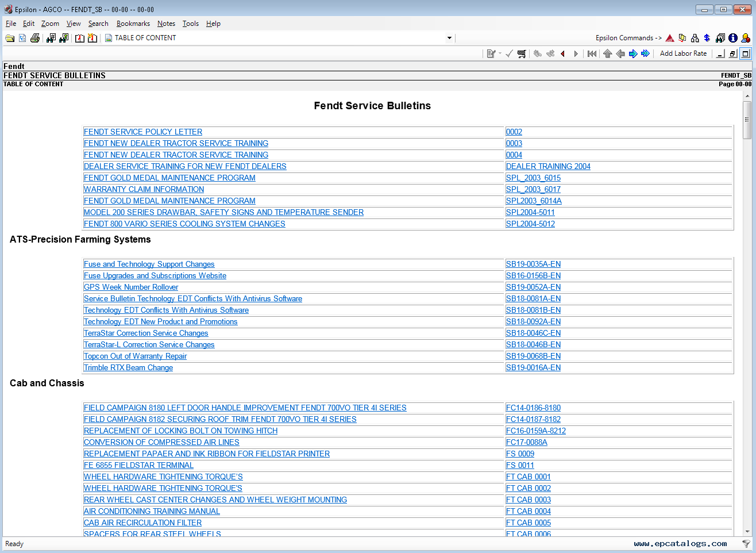Click the user icon at toolbar far right
This screenshot has width=756, height=553.
[746, 38]
